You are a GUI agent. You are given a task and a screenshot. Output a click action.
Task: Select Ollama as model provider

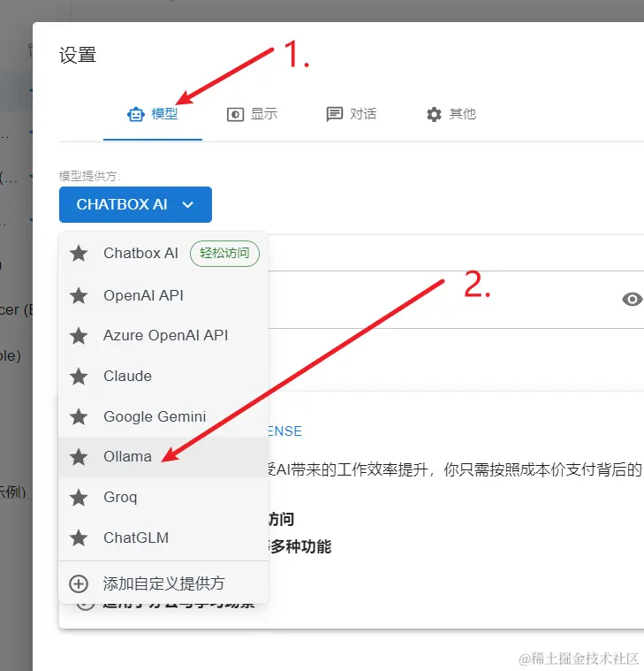click(163, 456)
